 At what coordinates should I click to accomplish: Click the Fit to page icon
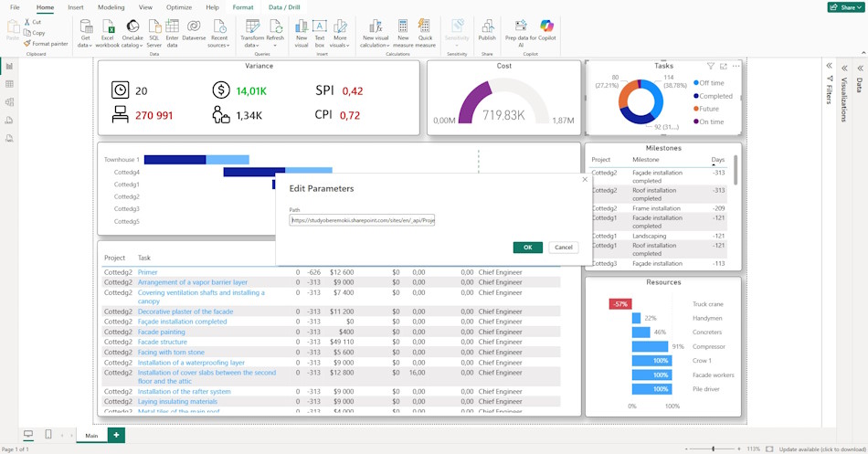click(769, 449)
